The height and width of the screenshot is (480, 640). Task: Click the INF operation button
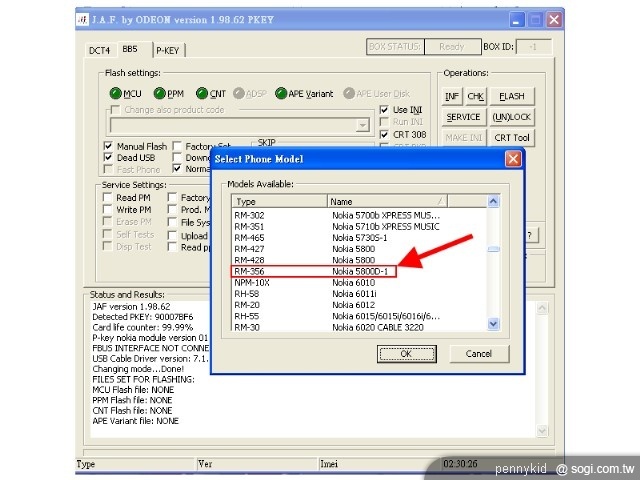[452, 96]
